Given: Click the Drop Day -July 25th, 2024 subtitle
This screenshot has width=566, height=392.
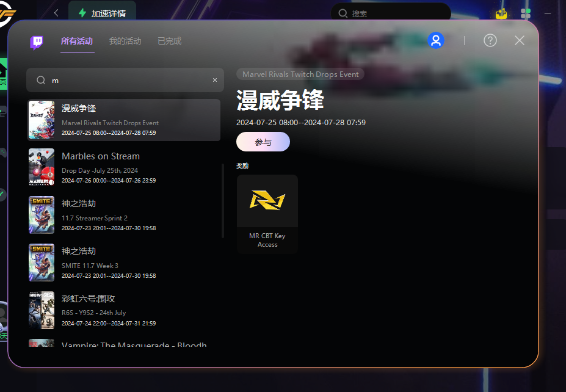Looking at the screenshot, I should click(x=100, y=170).
